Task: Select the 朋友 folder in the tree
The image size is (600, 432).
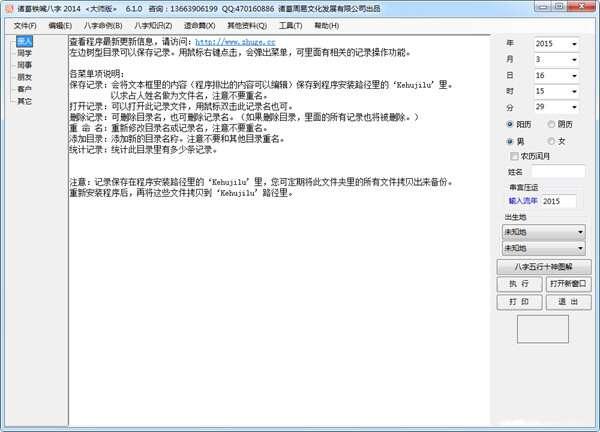Action: coord(24,77)
